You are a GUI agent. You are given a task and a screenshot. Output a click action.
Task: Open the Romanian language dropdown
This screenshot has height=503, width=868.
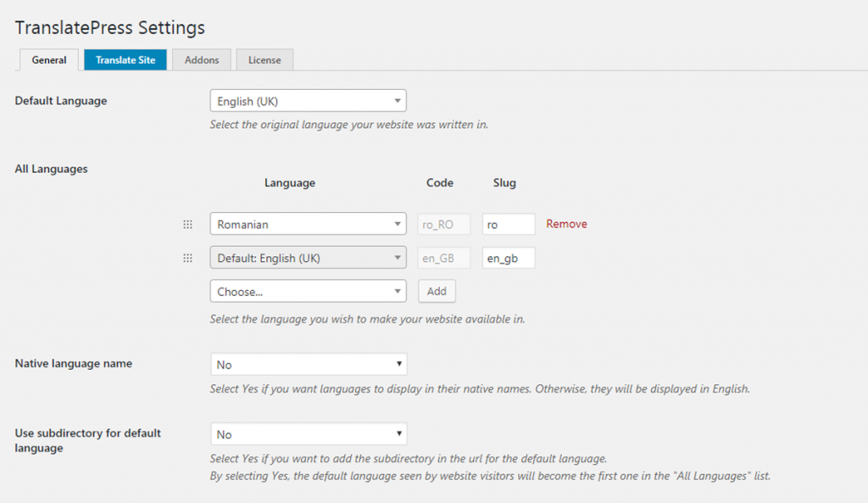click(x=309, y=224)
